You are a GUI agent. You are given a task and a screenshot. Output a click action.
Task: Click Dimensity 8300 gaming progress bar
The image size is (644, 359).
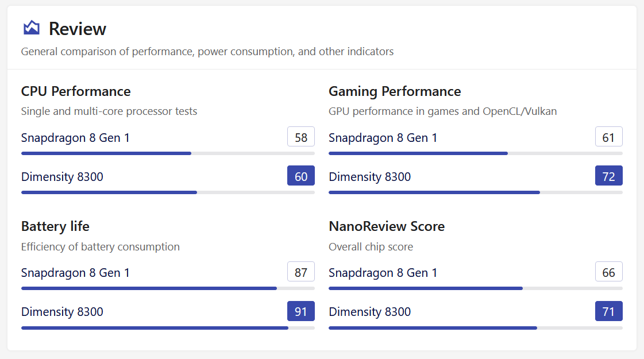tap(476, 192)
